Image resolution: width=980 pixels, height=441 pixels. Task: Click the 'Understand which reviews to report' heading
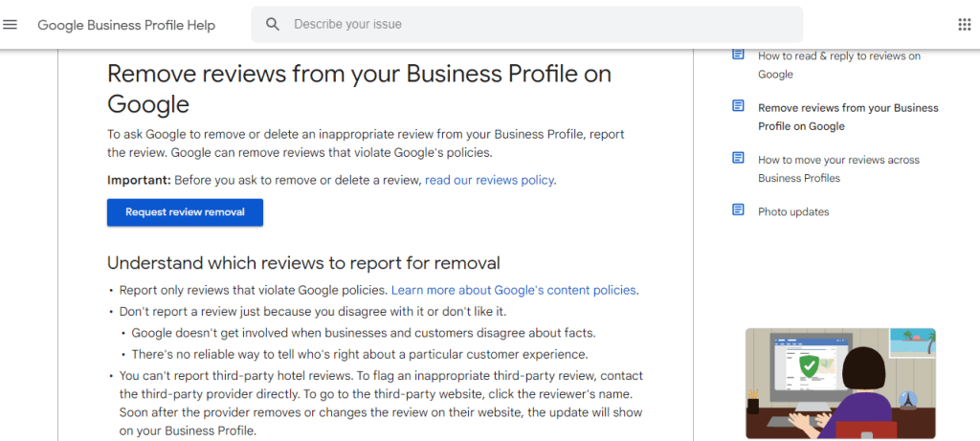[303, 263]
